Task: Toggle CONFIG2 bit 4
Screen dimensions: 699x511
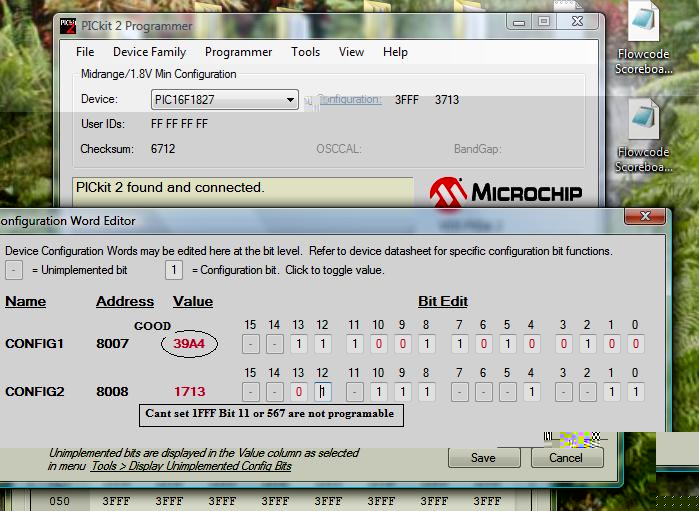Action: [x=531, y=392]
